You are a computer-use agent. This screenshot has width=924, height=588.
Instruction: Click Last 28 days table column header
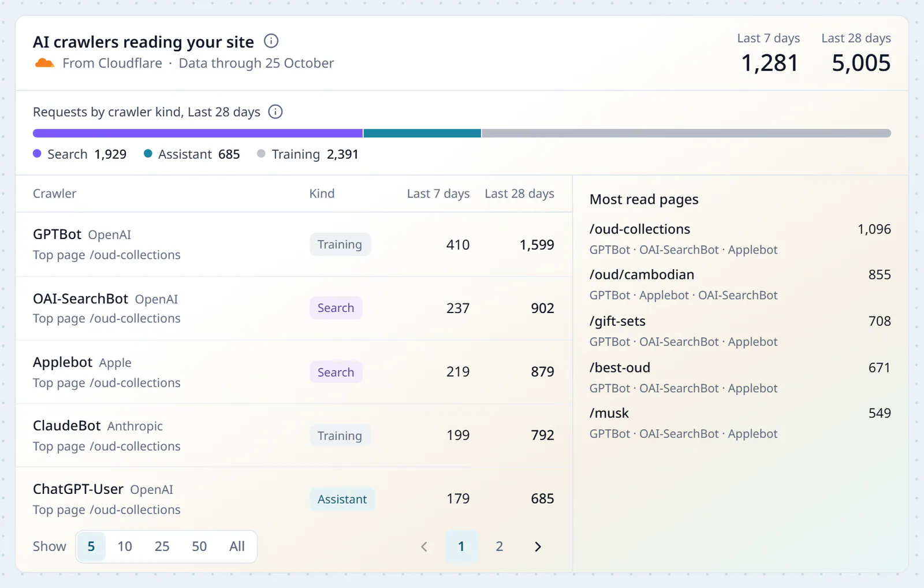click(519, 193)
